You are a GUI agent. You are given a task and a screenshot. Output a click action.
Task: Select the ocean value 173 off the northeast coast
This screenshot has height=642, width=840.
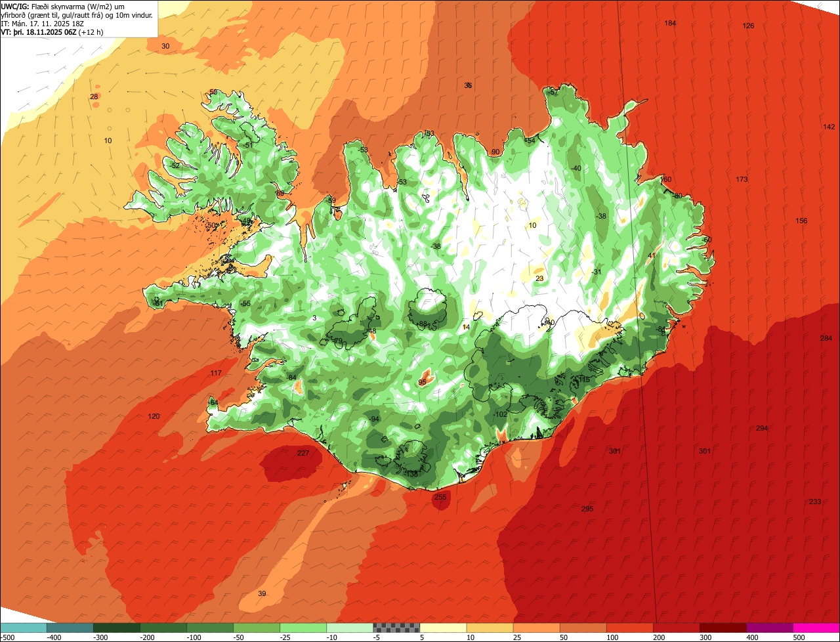click(742, 179)
